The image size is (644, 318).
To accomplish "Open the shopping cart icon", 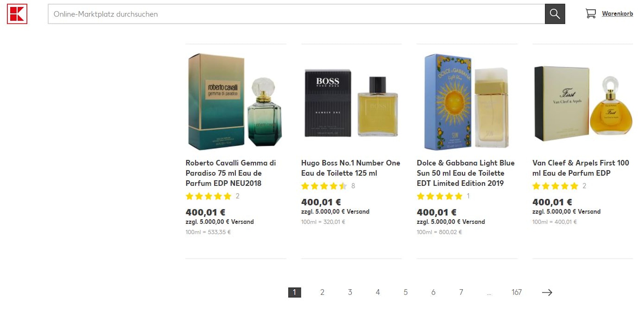I will point(591,14).
